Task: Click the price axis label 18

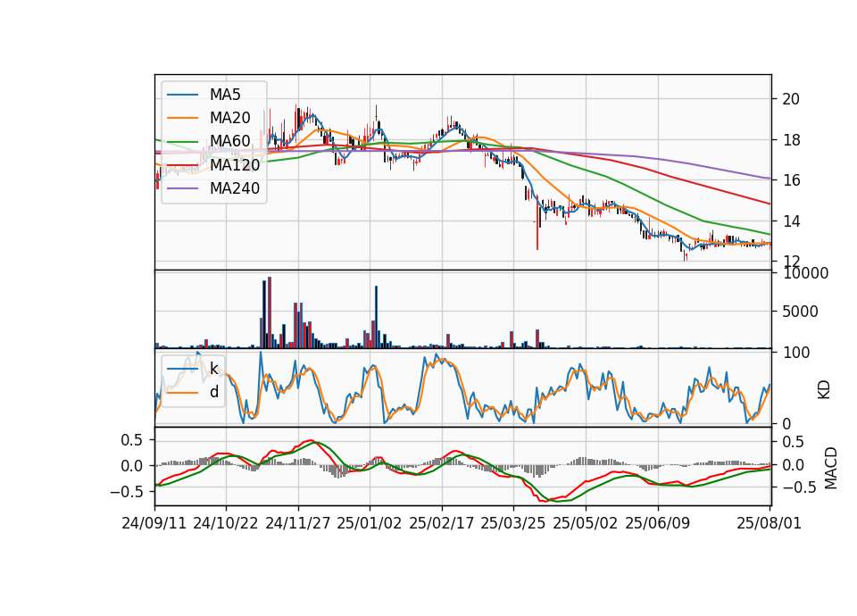Action: (791, 140)
